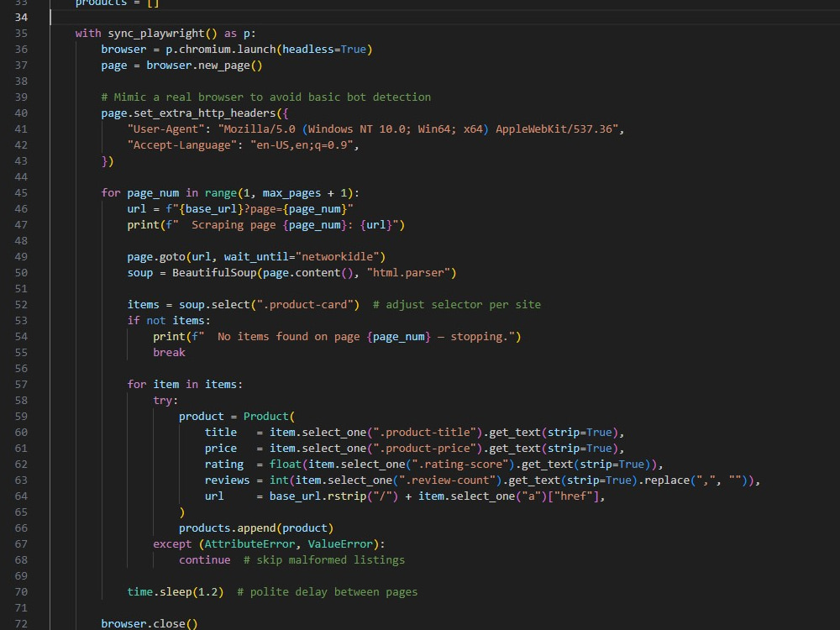Click the 'try' keyword on line 58
This screenshot has height=630, width=840.
[x=163, y=401]
